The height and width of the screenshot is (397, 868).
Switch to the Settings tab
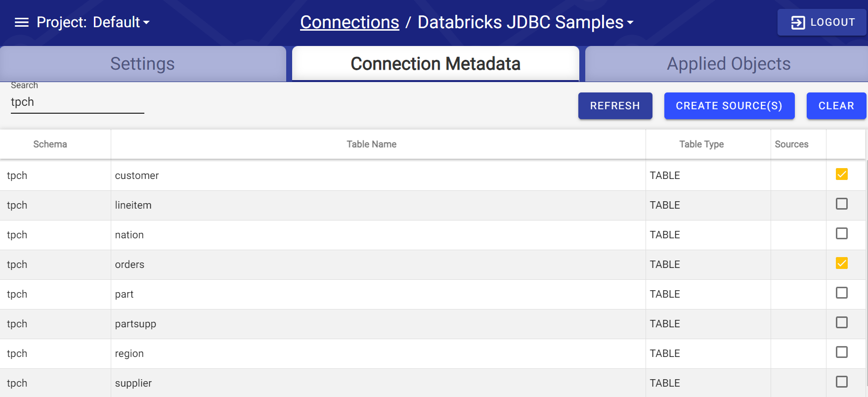click(x=142, y=63)
